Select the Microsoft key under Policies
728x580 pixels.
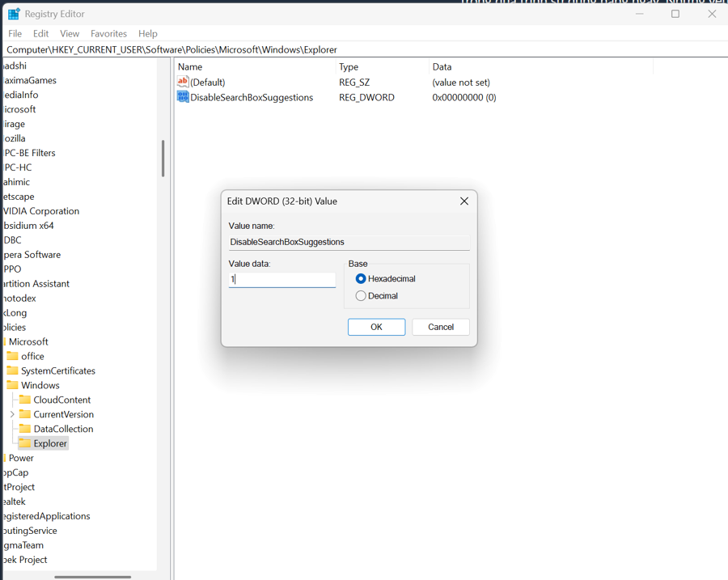click(x=28, y=342)
